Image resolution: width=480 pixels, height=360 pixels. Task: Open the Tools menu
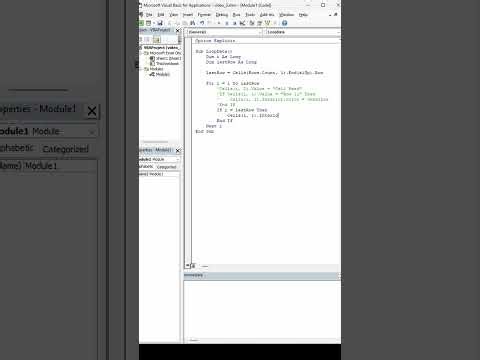click(x=250, y=15)
